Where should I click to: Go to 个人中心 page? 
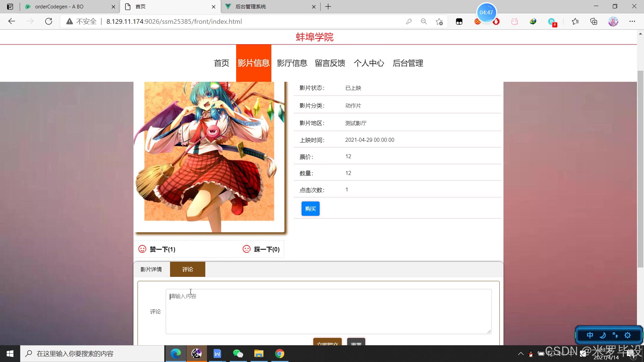point(369,63)
